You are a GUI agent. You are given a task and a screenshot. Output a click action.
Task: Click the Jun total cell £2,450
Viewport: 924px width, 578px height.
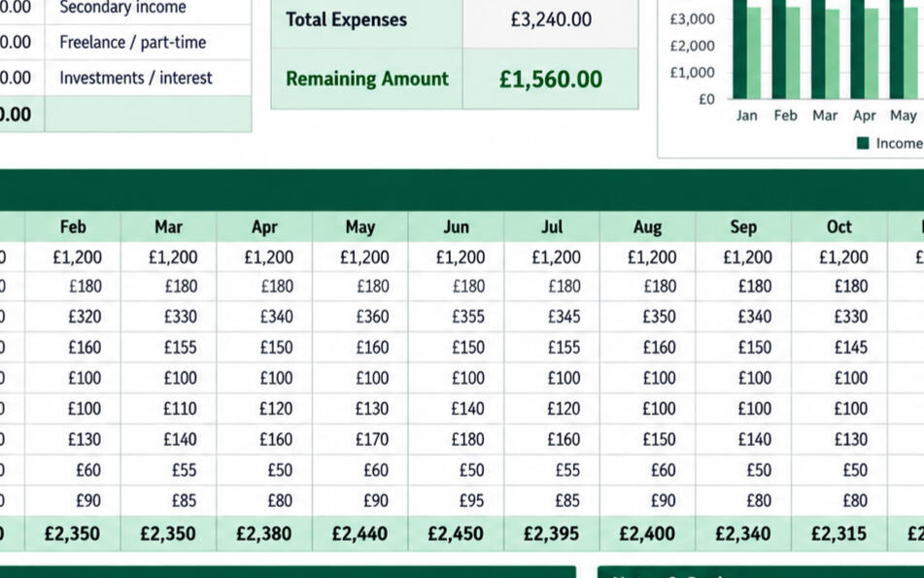click(x=456, y=534)
